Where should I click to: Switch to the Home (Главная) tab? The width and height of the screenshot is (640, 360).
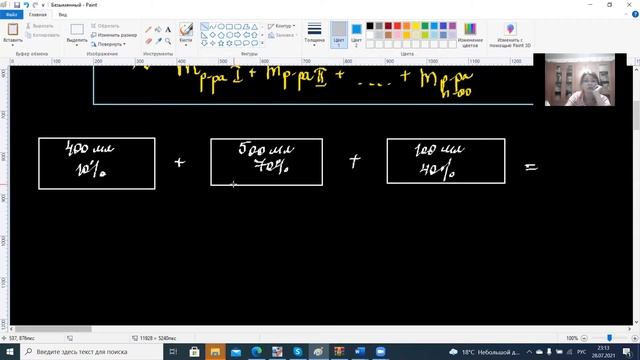pyautogui.click(x=38, y=14)
